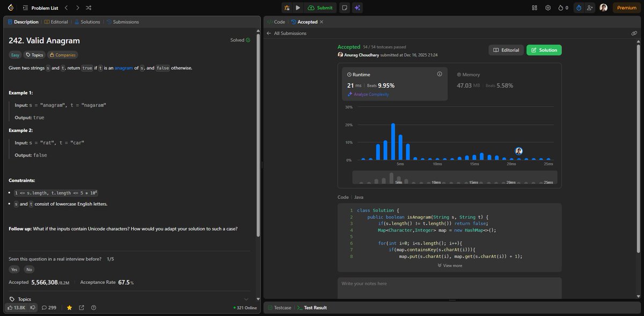Open the AI sparkle assistant icon
644x316 pixels.
tap(357, 8)
